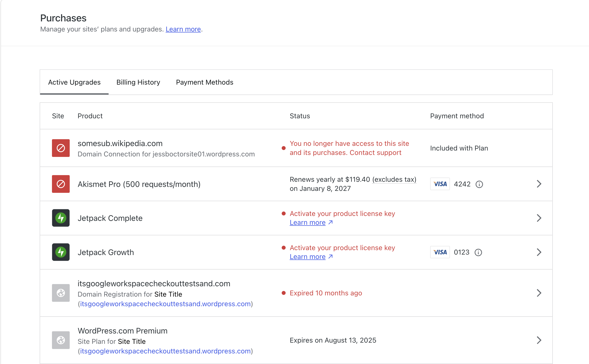
Task: Click Learn more link under Jetpack Complete status
Action: click(308, 223)
